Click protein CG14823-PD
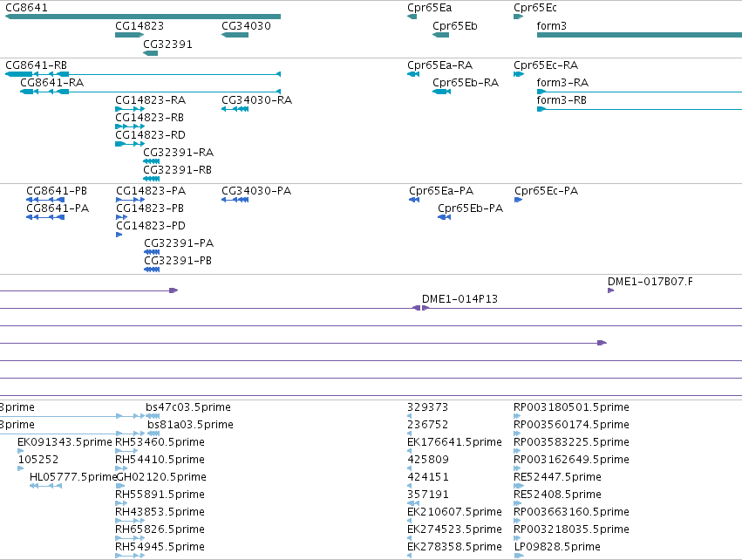Screen dimensions: 742x560 pyautogui.click(x=119, y=235)
